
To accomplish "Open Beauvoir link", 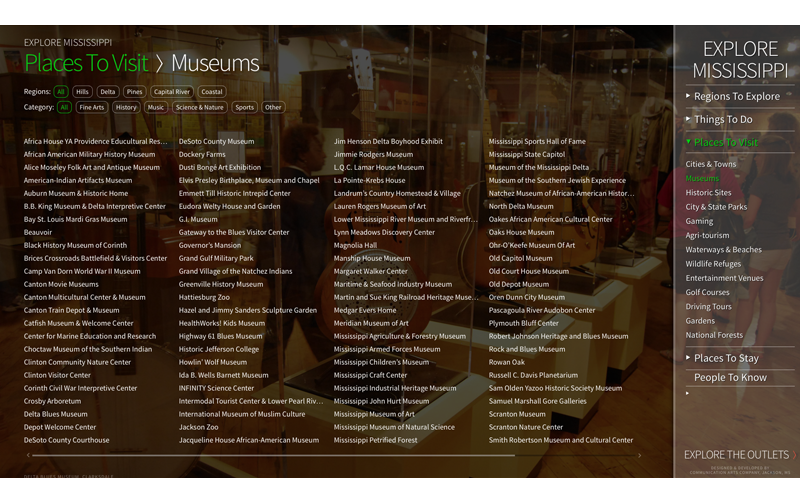I will tap(38, 232).
